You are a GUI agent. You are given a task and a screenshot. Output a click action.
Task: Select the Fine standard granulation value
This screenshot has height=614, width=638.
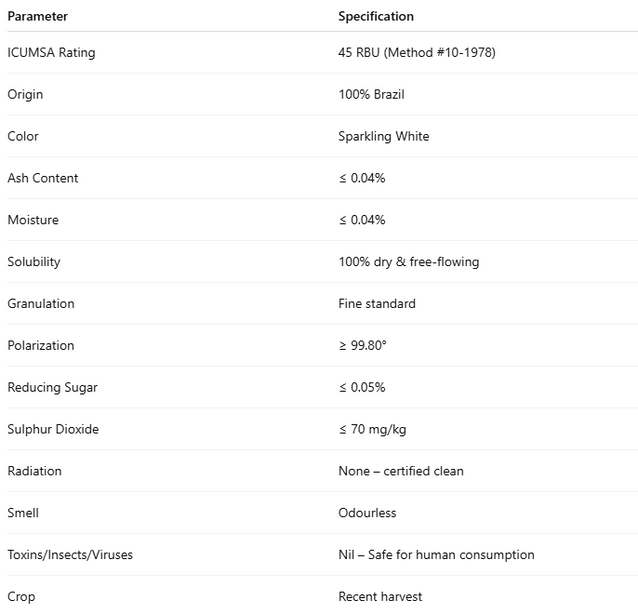376,304
